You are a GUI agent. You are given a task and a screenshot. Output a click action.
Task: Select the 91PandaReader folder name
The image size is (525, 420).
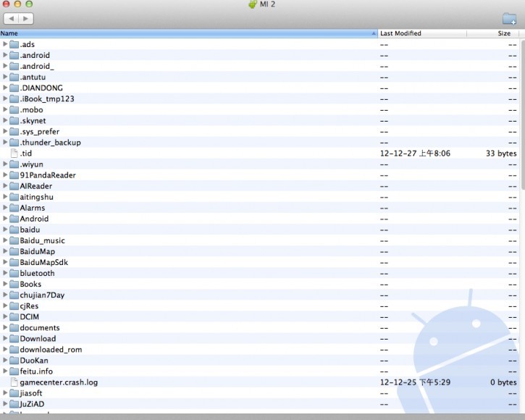pos(48,175)
